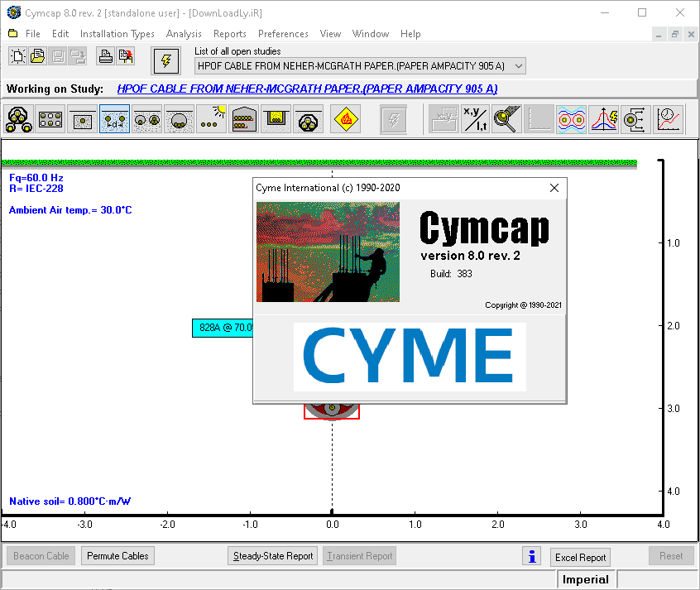The width and height of the screenshot is (700, 590).
Task: Open the transient time plot icon
Action: [x=669, y=119]
